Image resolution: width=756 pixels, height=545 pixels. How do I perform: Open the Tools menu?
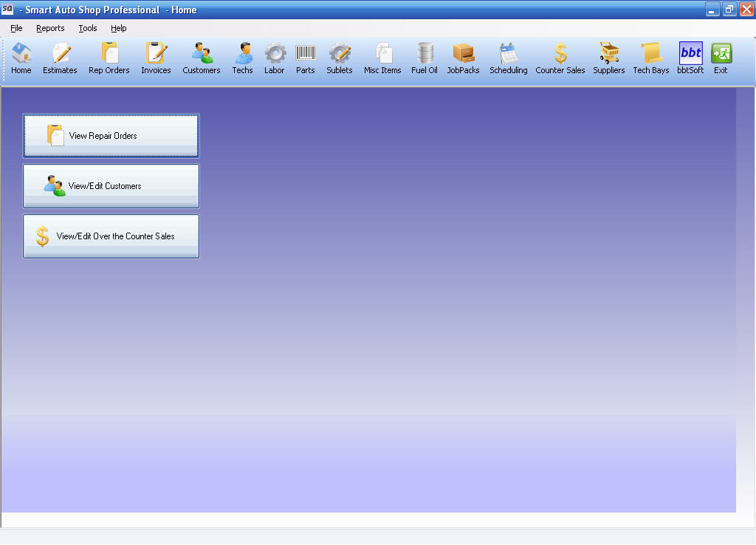pos(87,28)
